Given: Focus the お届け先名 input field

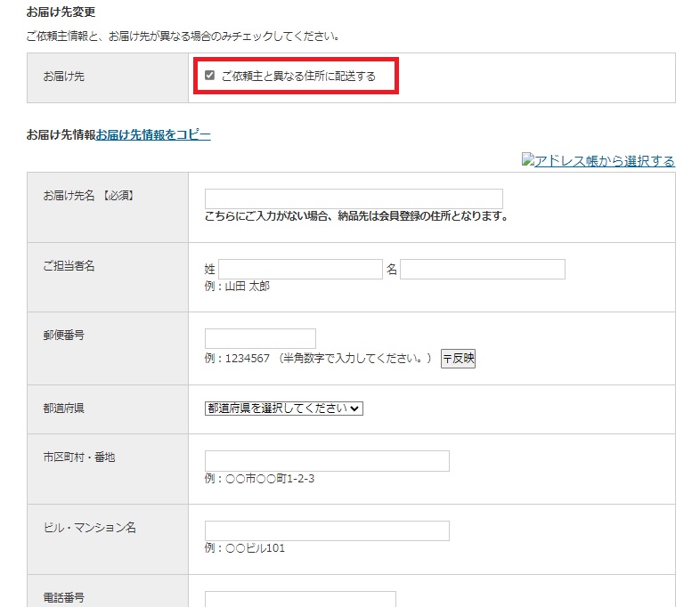Looking at the screenshot, I should (354, 198).
